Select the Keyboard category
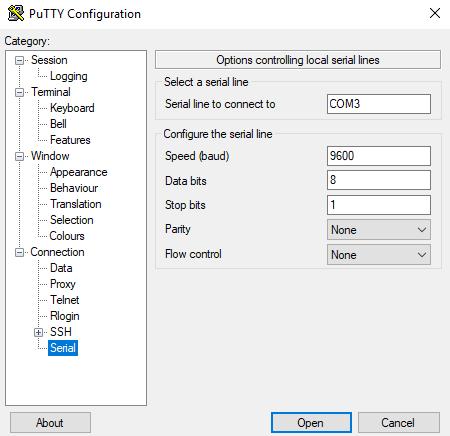Screen dimensions: 450x436 [72, 108]
